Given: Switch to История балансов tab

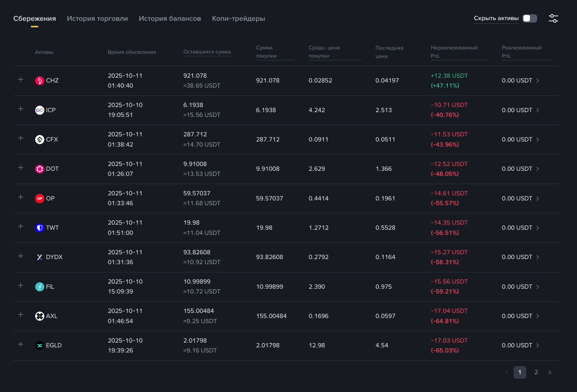Looking at the screenshot, I should click(170, 19).
